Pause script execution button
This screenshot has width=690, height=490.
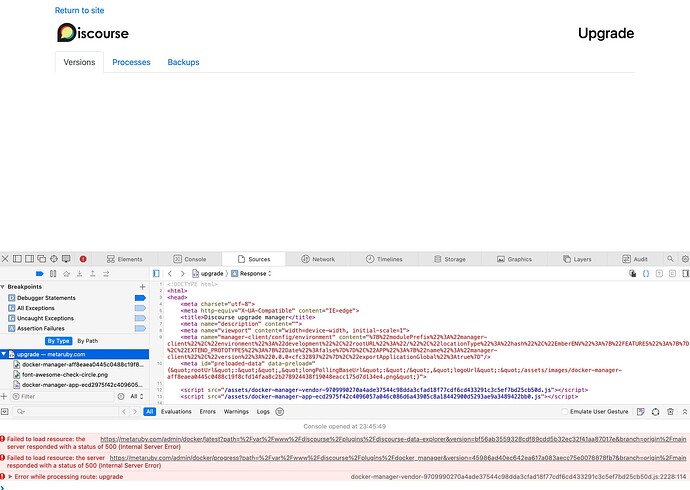53,274
